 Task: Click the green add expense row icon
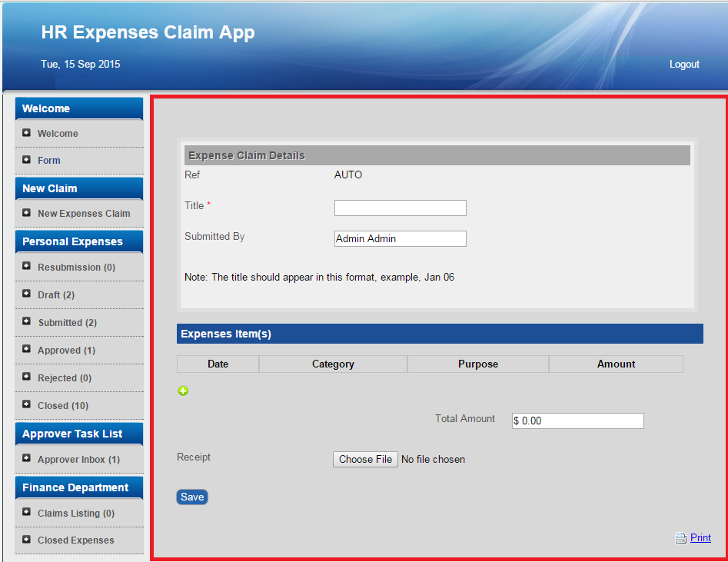click(x=183, y=391)
